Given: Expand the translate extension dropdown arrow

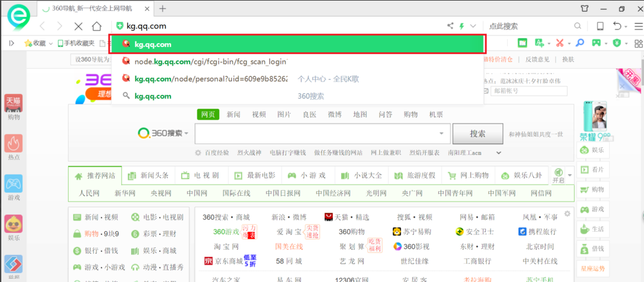Looking at the screenshot, I should pos(549,43).
